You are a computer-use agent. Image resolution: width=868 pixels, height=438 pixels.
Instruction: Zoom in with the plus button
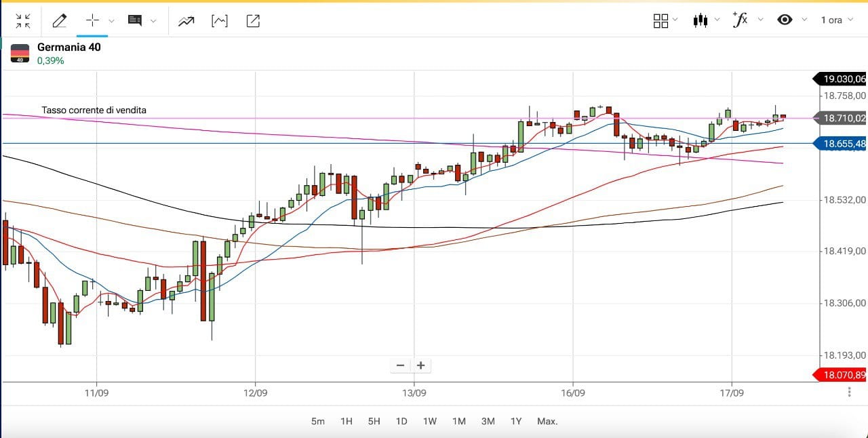click(x=420, y=365)
